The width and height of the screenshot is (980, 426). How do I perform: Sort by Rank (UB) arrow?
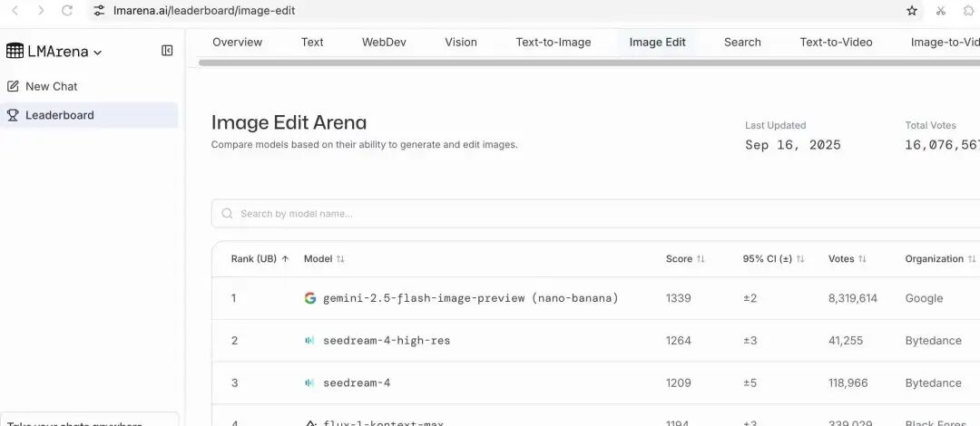285,259
